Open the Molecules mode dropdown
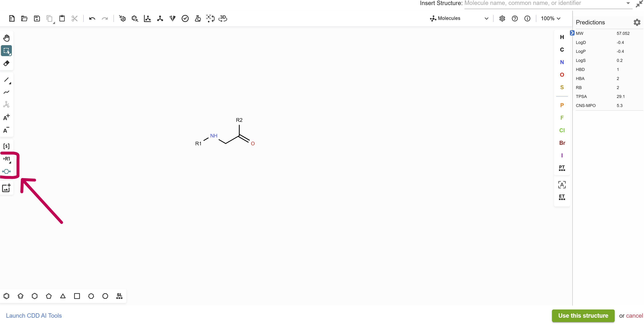Screen dimensions: 644x325 [x=459, y=18]
